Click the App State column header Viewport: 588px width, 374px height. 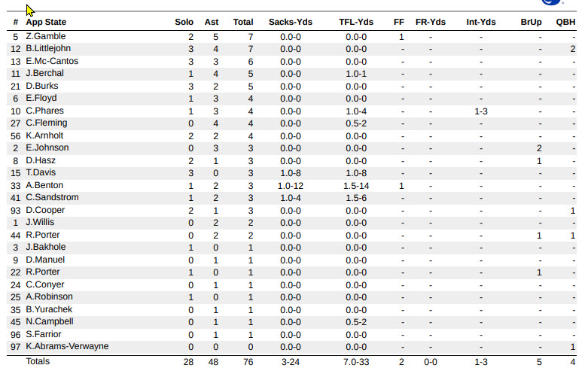[46, 23]
